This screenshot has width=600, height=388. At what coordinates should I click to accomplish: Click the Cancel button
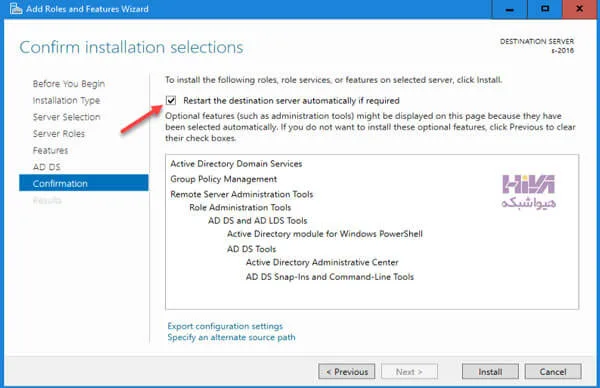(553, 372)
